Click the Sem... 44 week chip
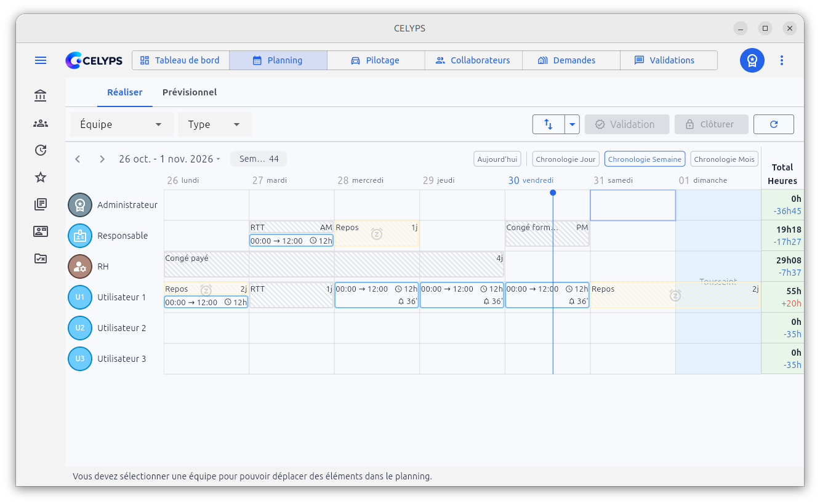Viewport: 820px width, 504px height. click(259, 159)
